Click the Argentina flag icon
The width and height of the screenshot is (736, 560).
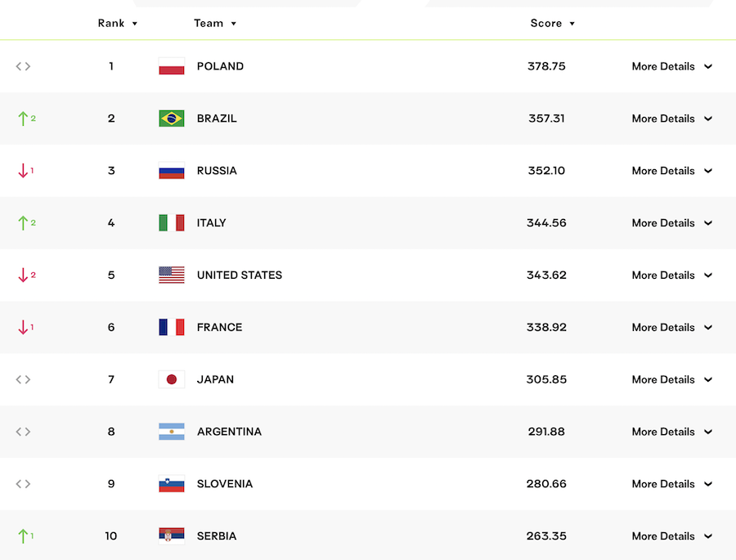pos(172,432)
